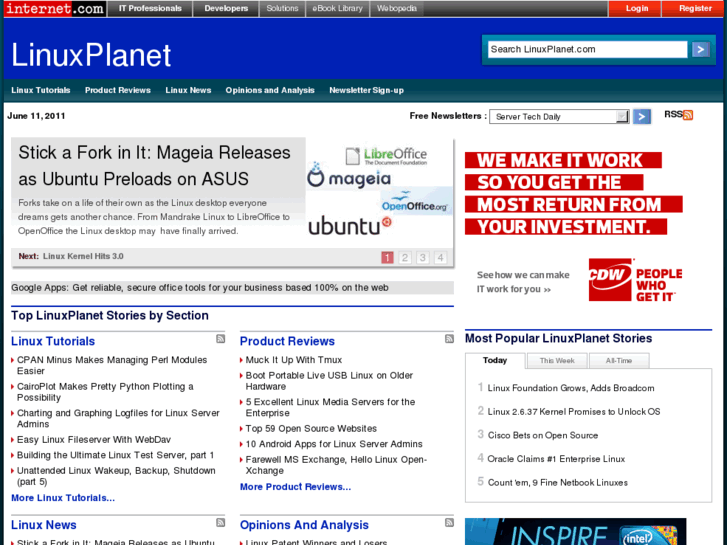Open CairoPlot Python Plotting article
This screenshot has width=727, height=545.
pyautogui.click(x=105, y=392)
